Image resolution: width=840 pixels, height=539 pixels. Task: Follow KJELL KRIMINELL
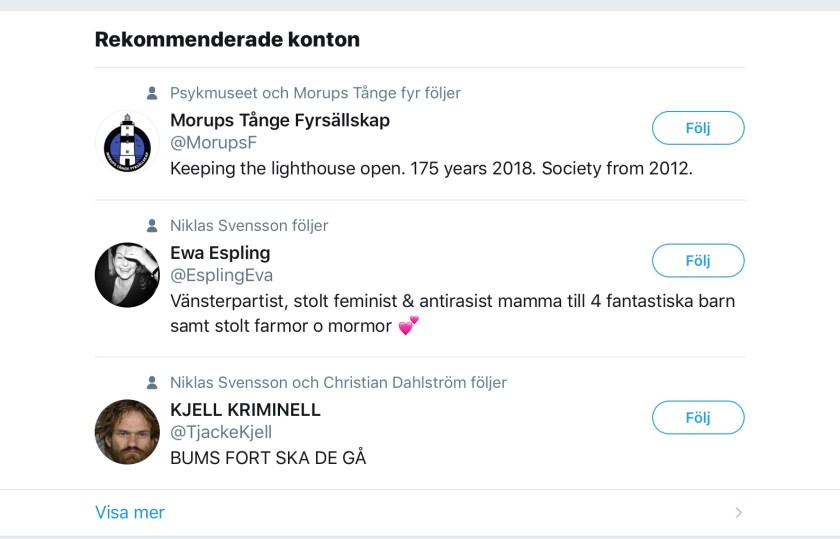click(698, 417)
